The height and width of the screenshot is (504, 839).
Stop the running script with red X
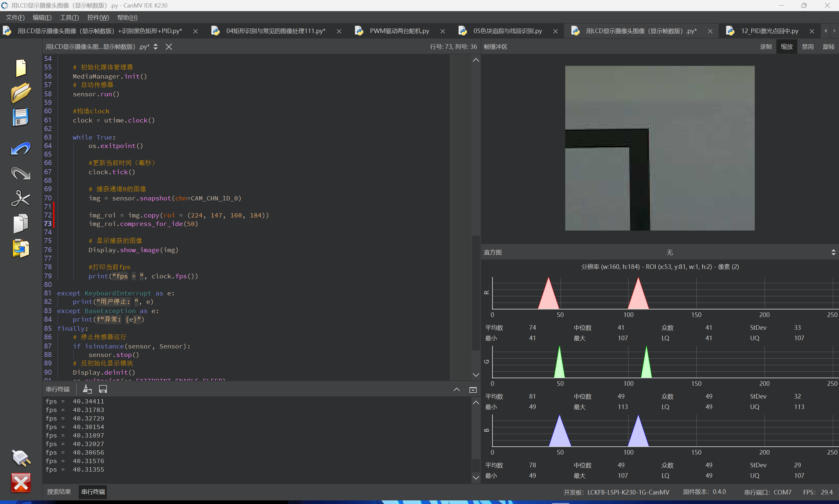(21, 483)
